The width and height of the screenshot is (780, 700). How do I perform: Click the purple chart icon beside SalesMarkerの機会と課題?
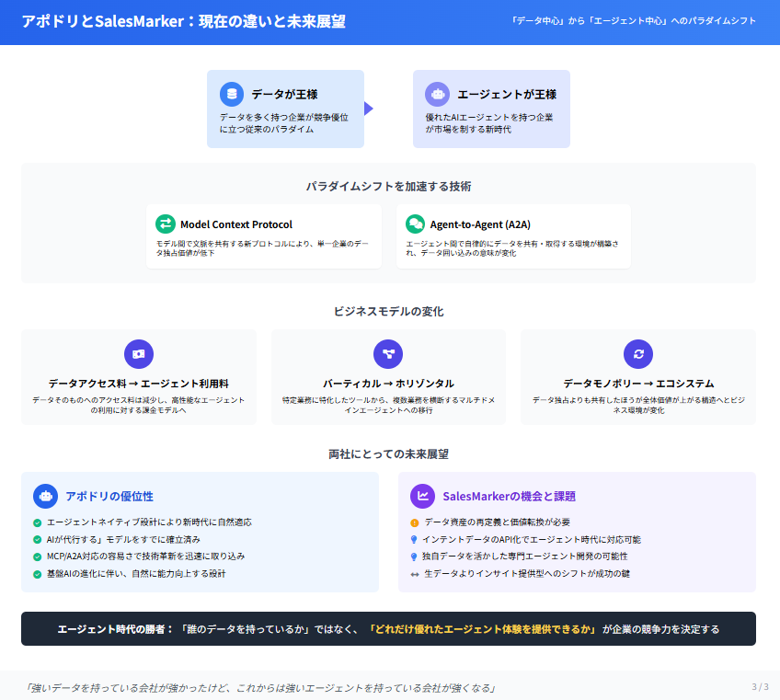coord(423,496)
